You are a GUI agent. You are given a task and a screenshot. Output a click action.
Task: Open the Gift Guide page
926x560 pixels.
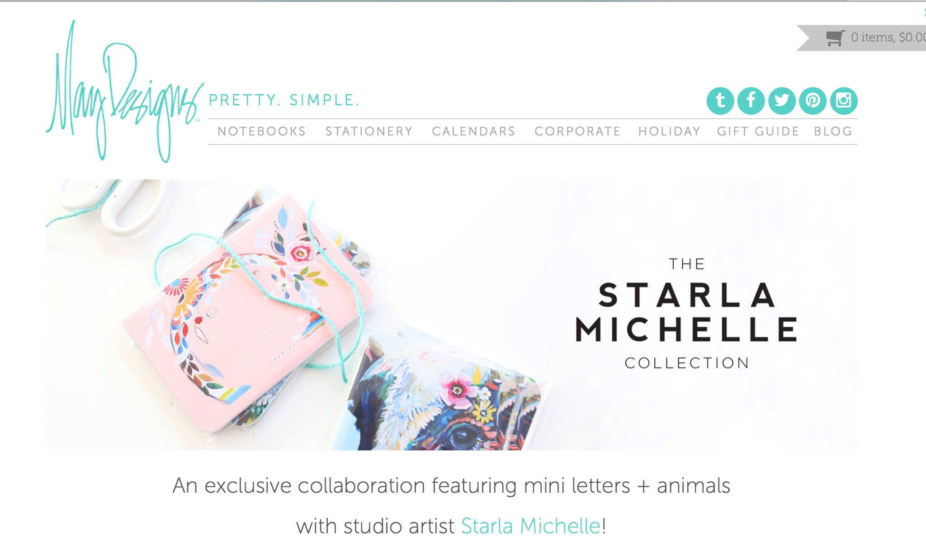point(758,132)
